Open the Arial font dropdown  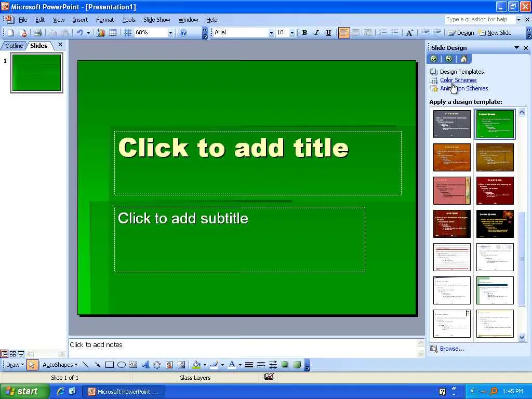click(x=271, y=33)
